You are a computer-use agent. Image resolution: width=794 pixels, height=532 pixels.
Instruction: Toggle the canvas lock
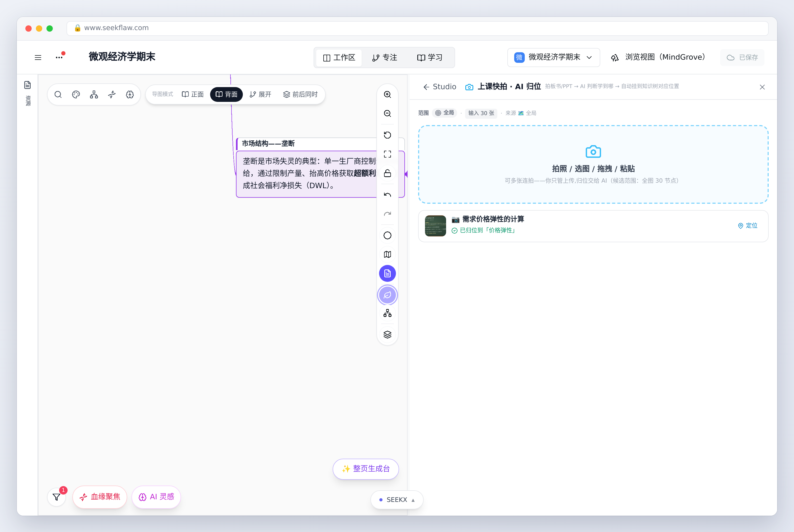(387, 173)
